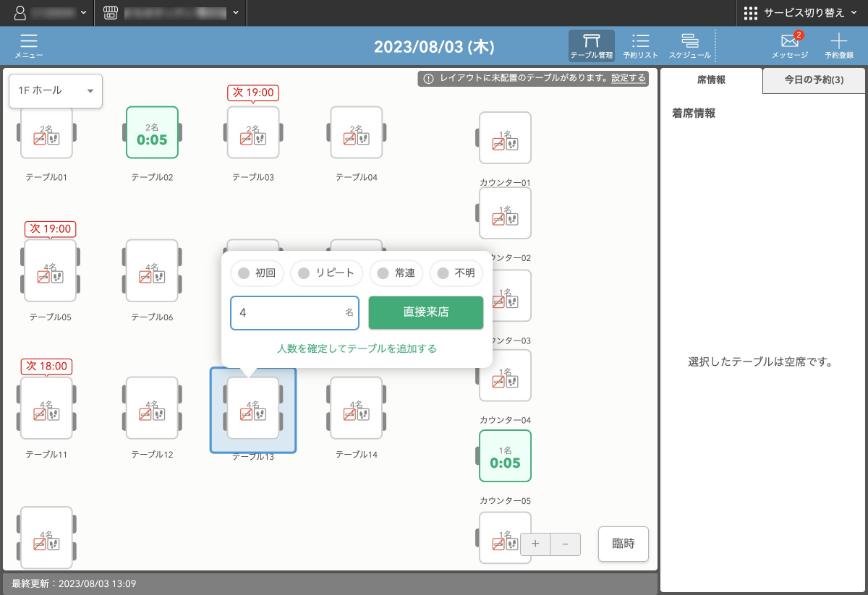This screenshot has width=868, height=595.
Task: Select カウンター04 seat
Action: (x=505, y=375)
